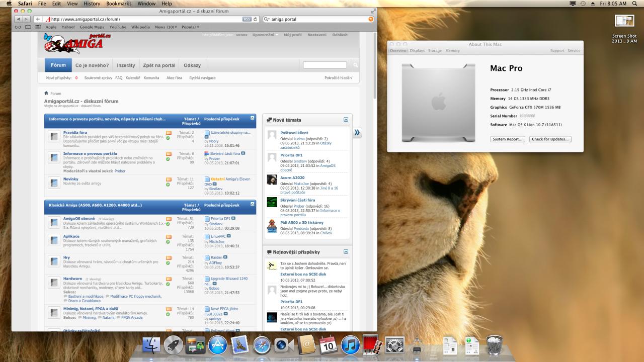
Task: Launch iTunes from the Dock
Action: pos(350,345)
